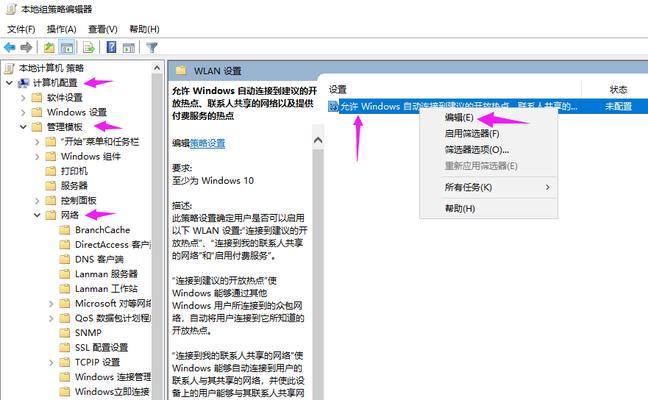Select the Windows立即连接 folder
Viewport: 648px width, 400px height.
(x=112, y=391)
